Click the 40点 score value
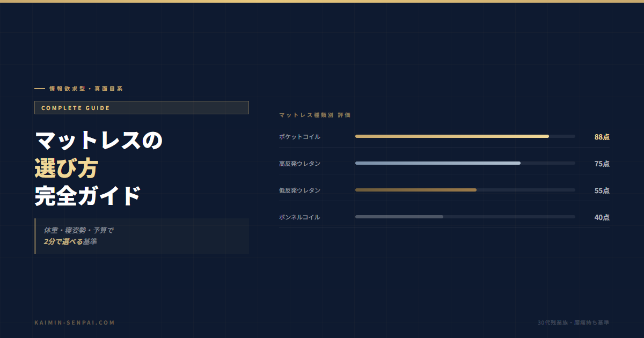 click(x=602, y=217)
